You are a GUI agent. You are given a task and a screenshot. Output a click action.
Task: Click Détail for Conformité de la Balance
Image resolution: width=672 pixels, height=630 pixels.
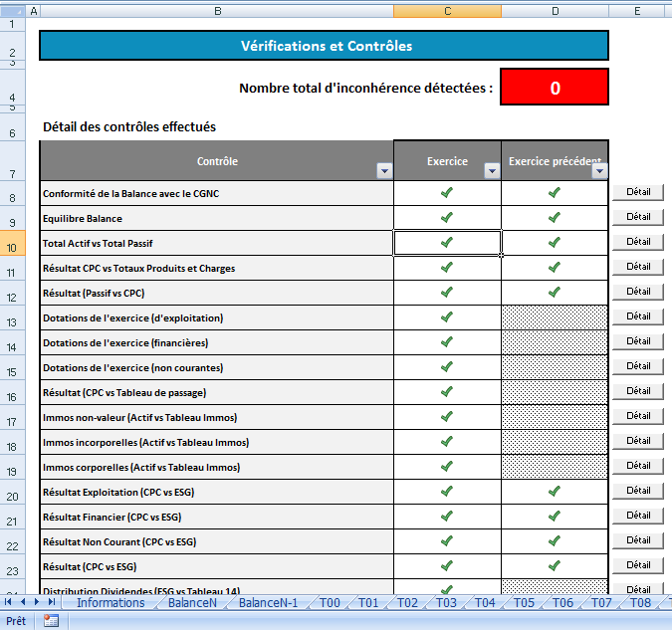(638, 192)
